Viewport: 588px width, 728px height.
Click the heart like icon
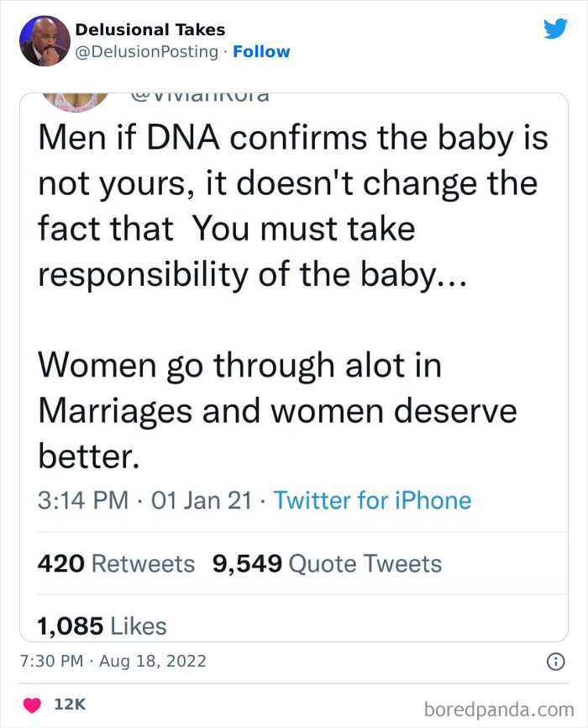pyautogui.click(x=32, y=704)
